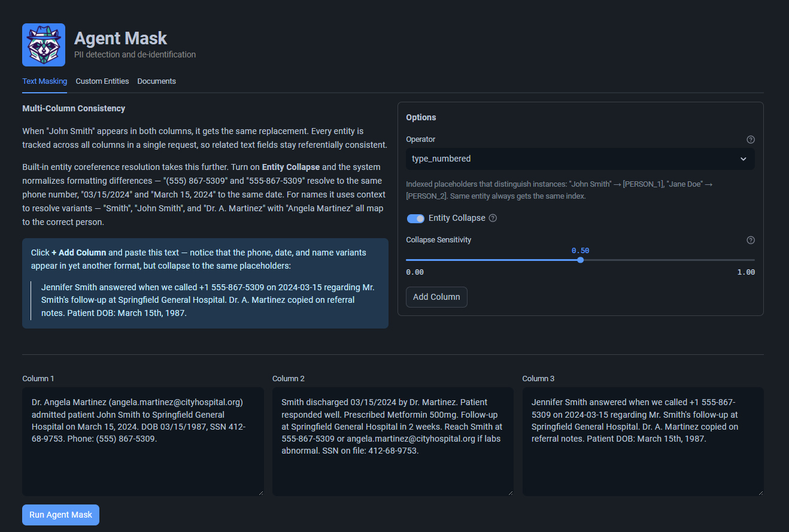This screenshot has width=789, height=532.
Task: Toggle the Entity Collapse switch
Action: pyautogui.click(x=415, y=218)
